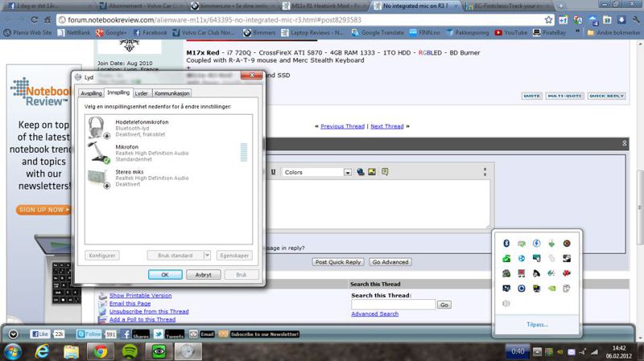This screenshot has height=361, width=644.
Task: Click Post Quick Reply button
Action: [338, 262]
